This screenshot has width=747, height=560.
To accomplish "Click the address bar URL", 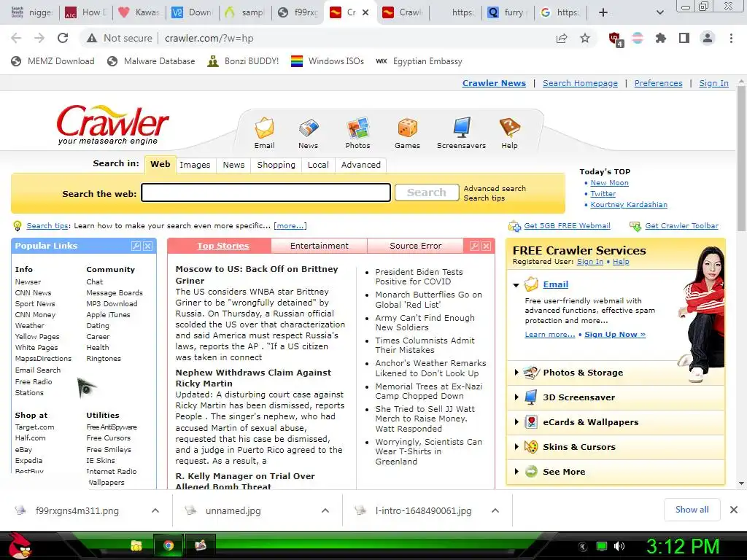I will [209, 38].
